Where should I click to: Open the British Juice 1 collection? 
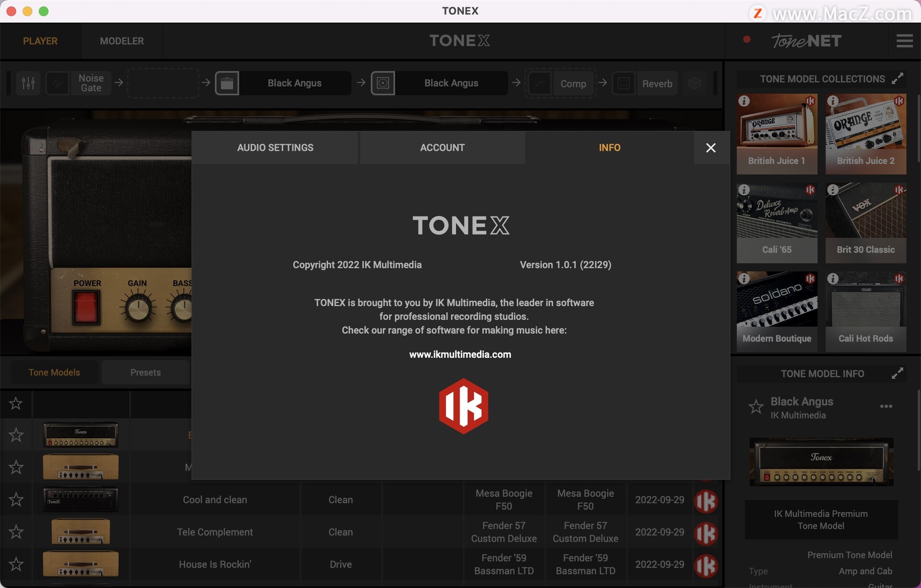(x=777, y=134)
